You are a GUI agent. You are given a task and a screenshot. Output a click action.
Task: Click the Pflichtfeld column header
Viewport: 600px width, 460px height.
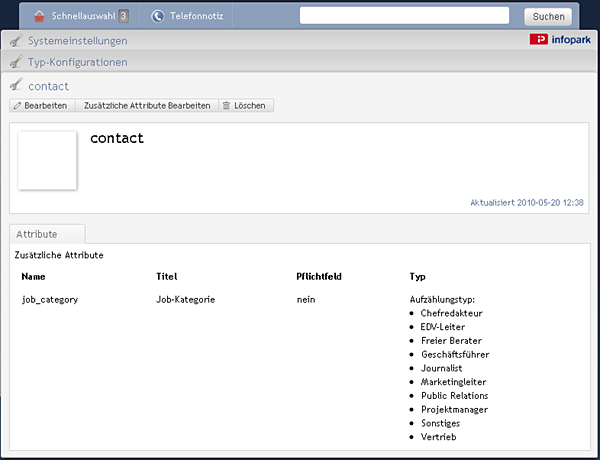(319, 276)
